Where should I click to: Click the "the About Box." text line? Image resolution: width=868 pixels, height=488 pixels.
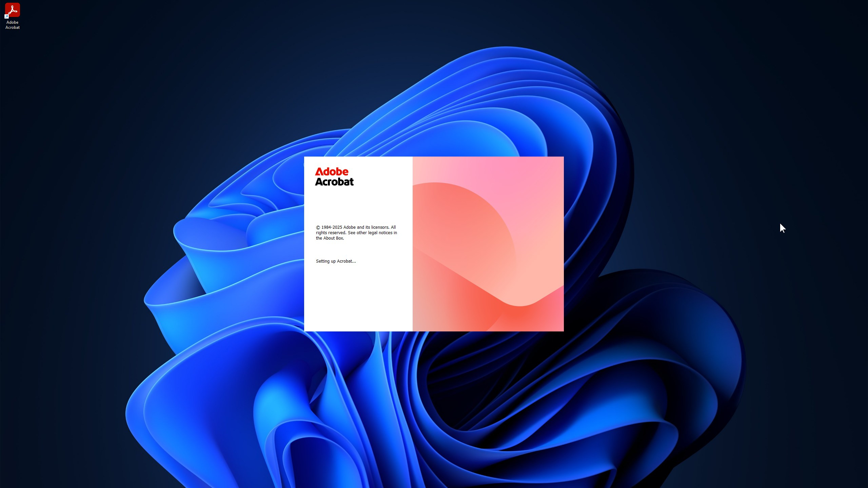(330, 238)
